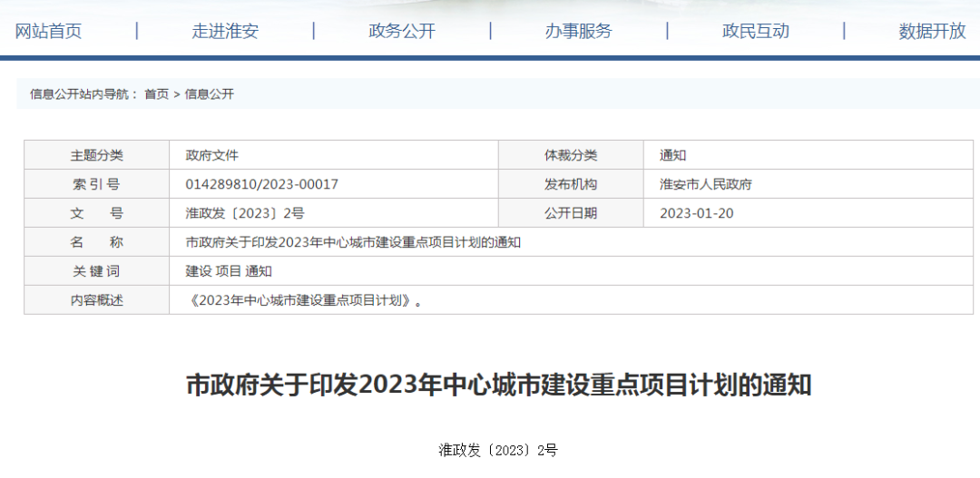The image size is (980, 478).
Task: Click the 信息公开 breadcrumb link
Action: [x=210, y=94]
